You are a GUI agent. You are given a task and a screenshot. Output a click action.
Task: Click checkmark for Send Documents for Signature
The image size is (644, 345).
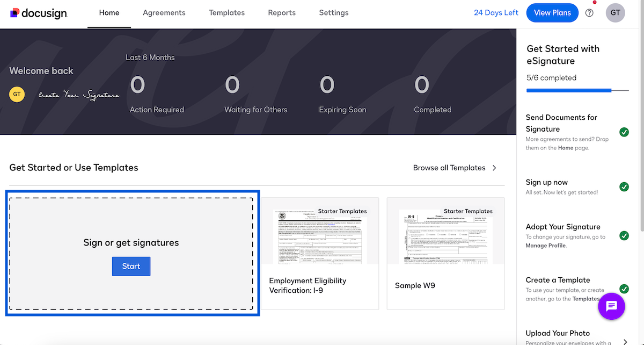pyautogui.click(x=624, y=132)
